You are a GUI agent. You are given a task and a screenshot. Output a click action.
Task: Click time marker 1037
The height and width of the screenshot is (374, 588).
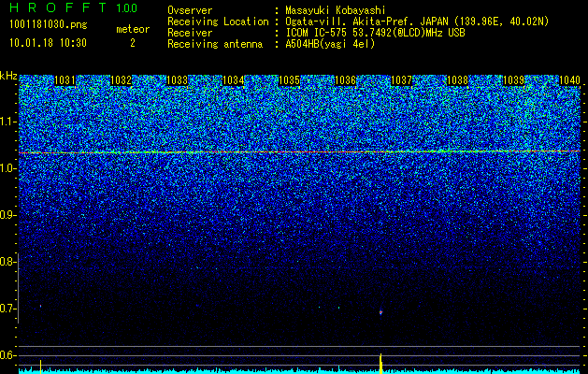click(402, 80)
